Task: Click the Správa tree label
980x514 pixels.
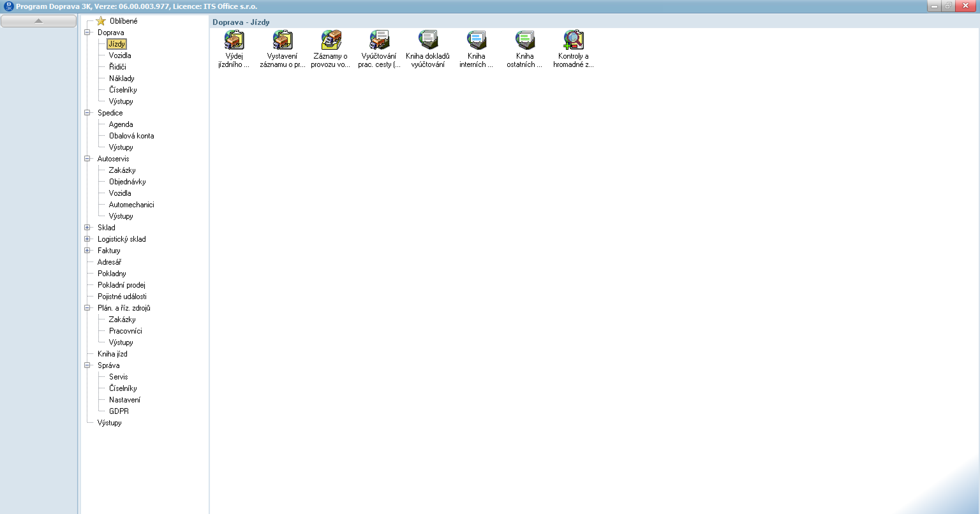Action: (x=108, y=365)
